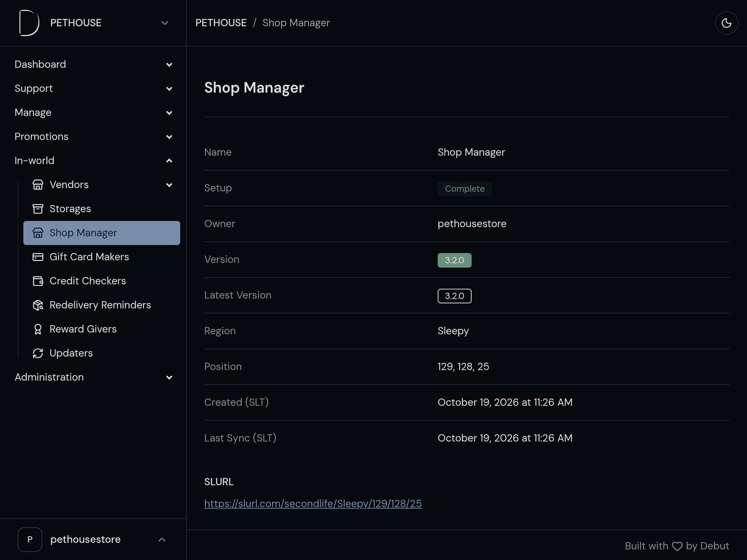Expand the Administration menu section
Image resolution: width=747 pixels, height=560 pixels.
coord(93,377)
